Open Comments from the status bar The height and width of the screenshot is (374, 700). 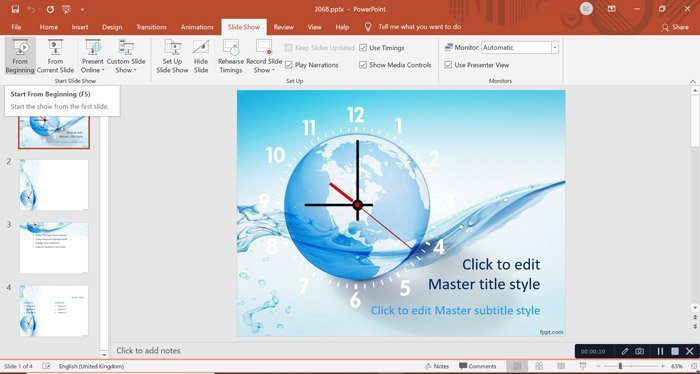[477, 366]
